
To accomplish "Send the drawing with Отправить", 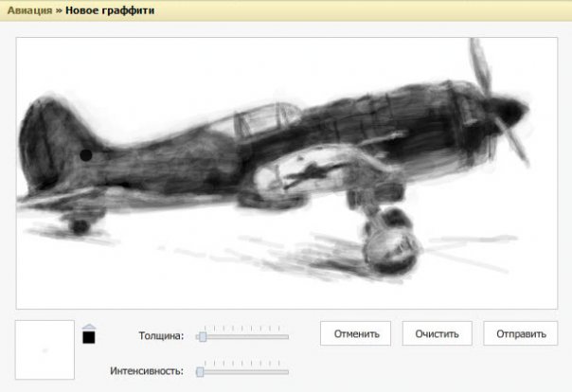I will (521, 333).
